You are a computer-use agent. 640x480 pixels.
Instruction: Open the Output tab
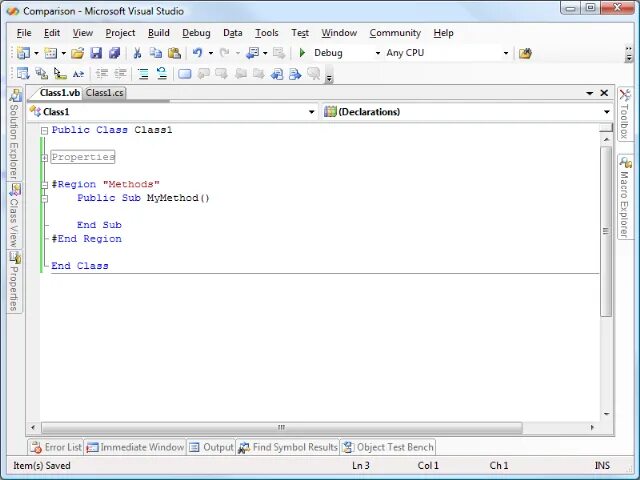[x=211, y=447]
